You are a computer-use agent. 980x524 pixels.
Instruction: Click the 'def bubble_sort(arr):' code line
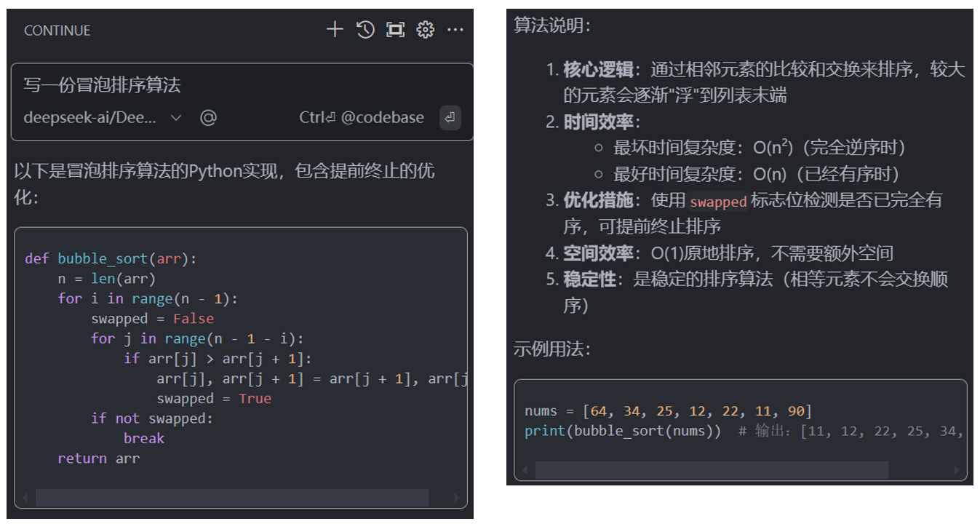pos(111,258)
